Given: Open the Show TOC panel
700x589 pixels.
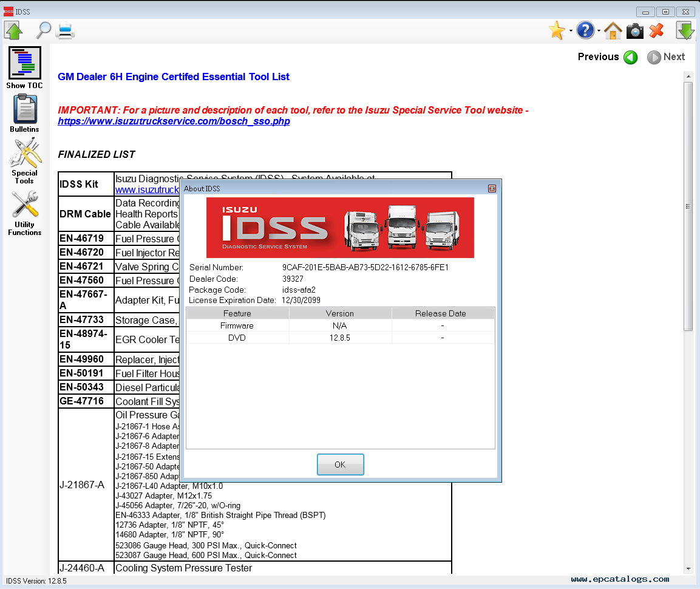Looking at the screenshot, I should coord(24,68).
